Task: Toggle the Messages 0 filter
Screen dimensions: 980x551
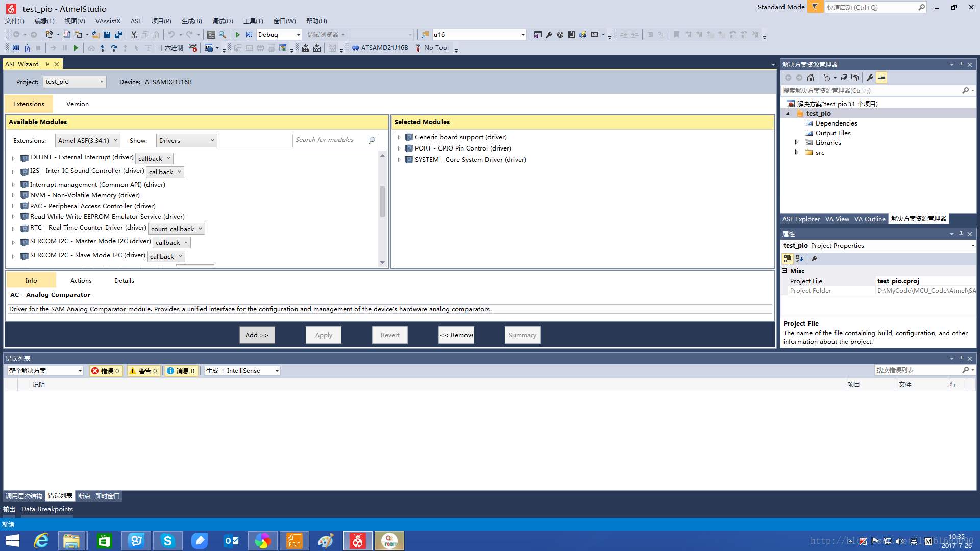Action: coord(181,371)
